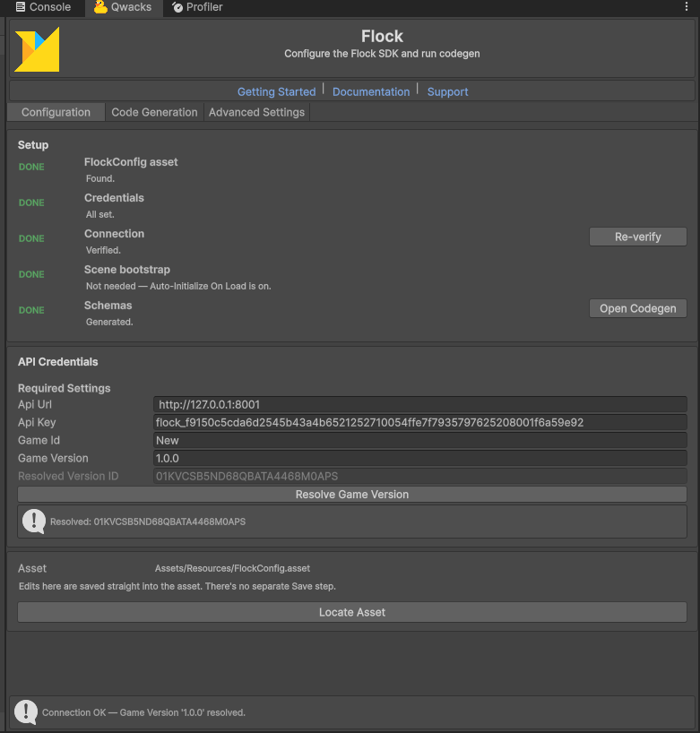Click 'Not needed — Auto-Initialize On Load' text
This screenshot has height=733, width=700.
[178, 286]
